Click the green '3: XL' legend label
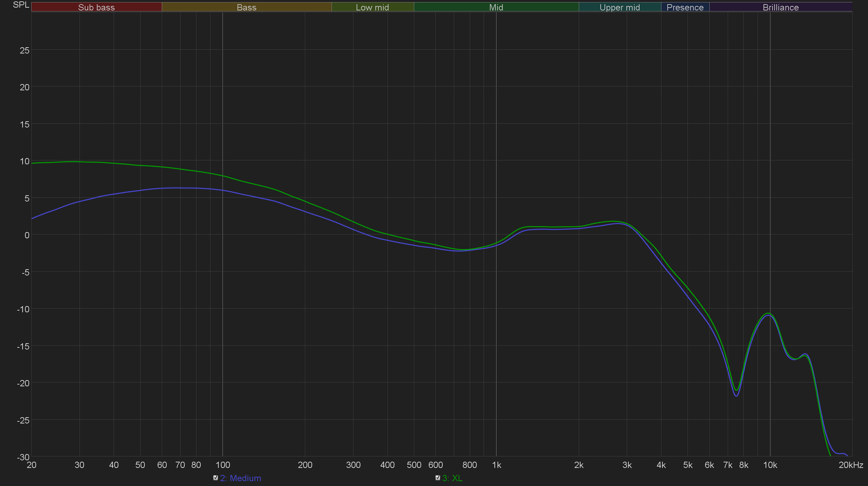 point(452,478)
